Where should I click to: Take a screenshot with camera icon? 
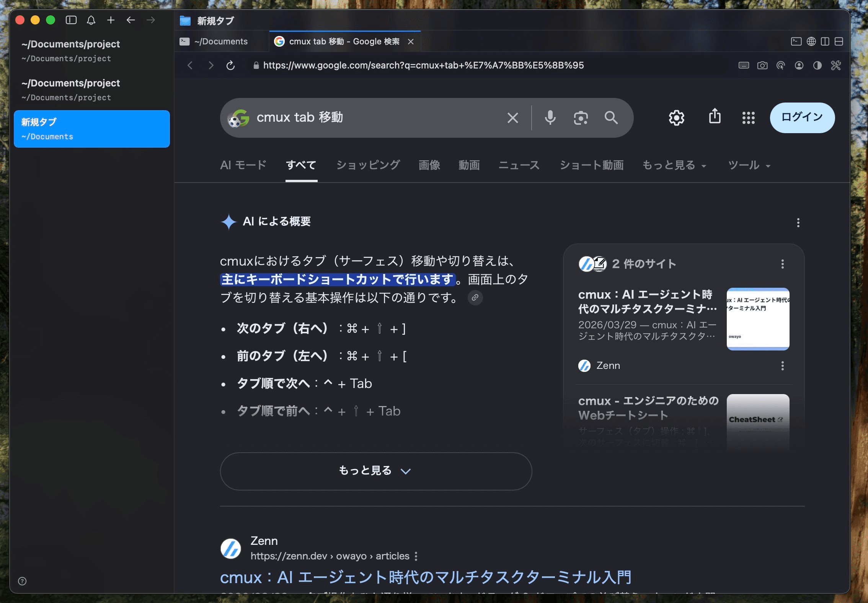[x=762, y=65]
